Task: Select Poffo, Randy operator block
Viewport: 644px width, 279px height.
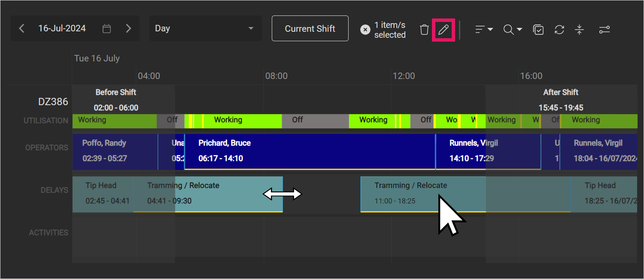Action: (x=115, y=151)
